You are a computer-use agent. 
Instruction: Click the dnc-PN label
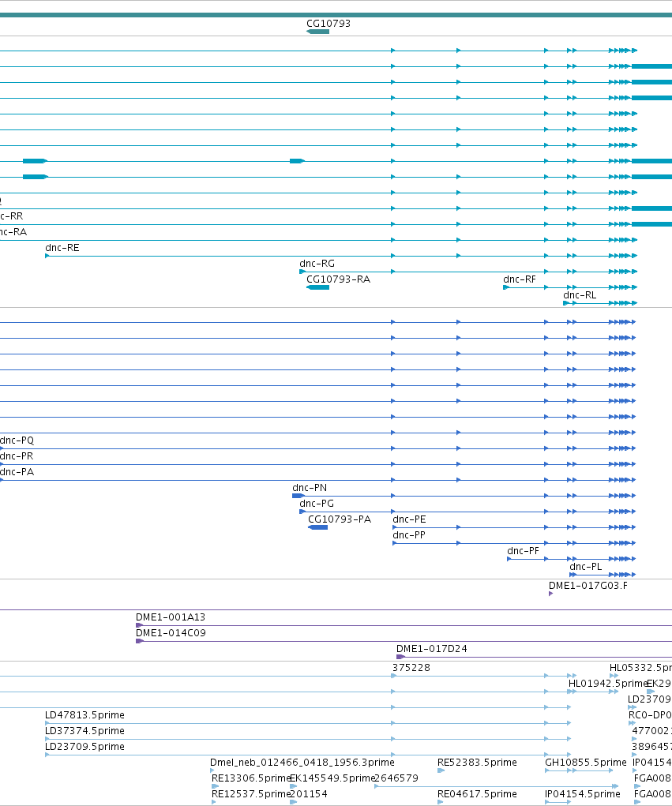pos(310,488)
